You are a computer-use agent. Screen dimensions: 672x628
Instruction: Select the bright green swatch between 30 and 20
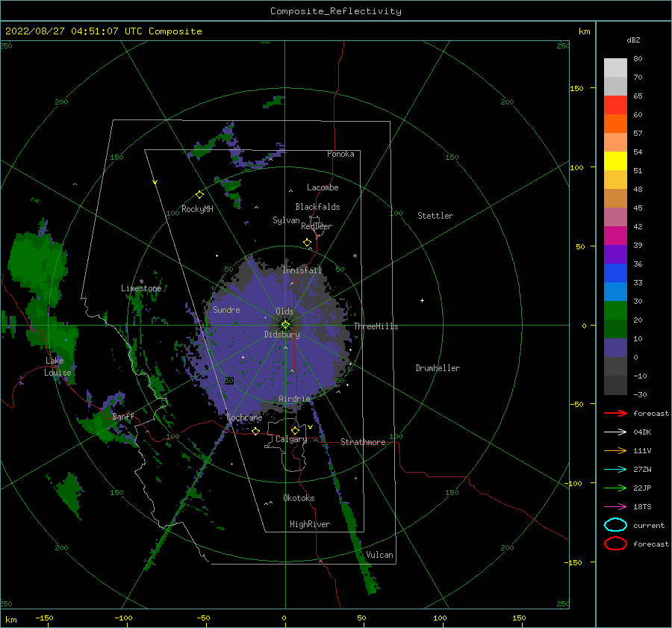[615, 310]
